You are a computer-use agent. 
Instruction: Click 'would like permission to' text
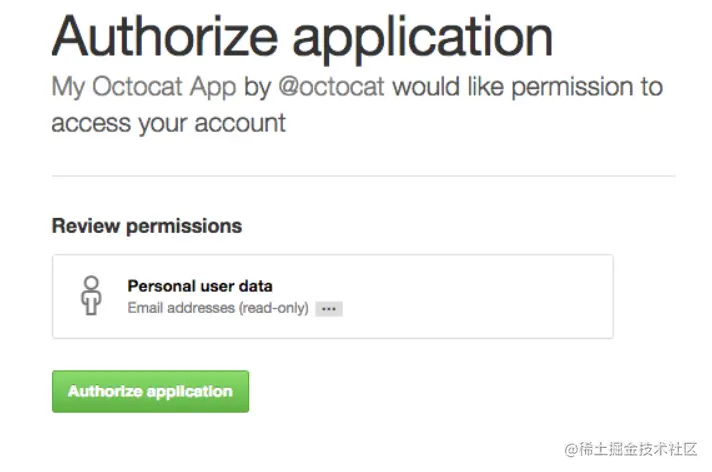527,87
